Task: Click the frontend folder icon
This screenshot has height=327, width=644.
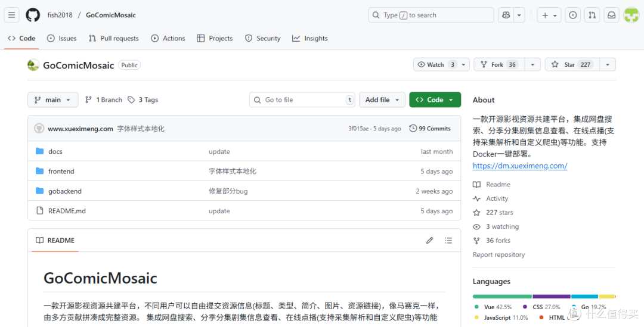Action: click(39, 171)
